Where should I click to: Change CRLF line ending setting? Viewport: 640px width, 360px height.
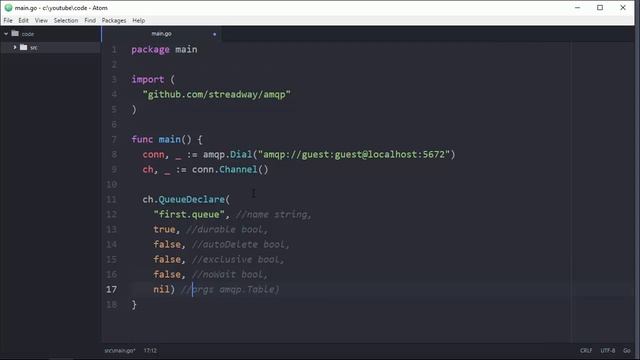pos(586,351)
